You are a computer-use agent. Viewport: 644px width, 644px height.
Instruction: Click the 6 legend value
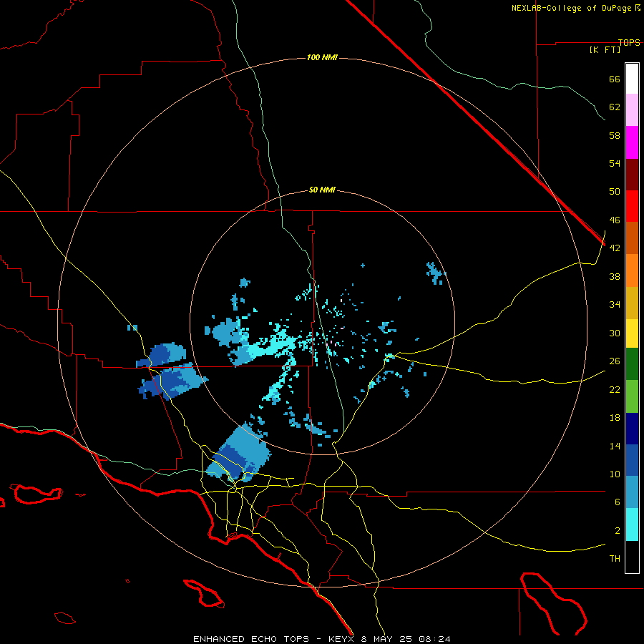(618, 502)
